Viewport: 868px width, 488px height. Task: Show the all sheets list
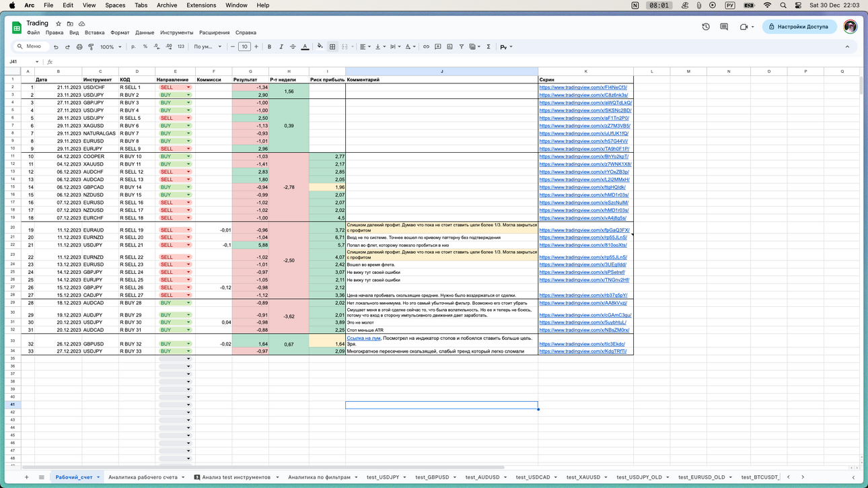pos(41,477)
